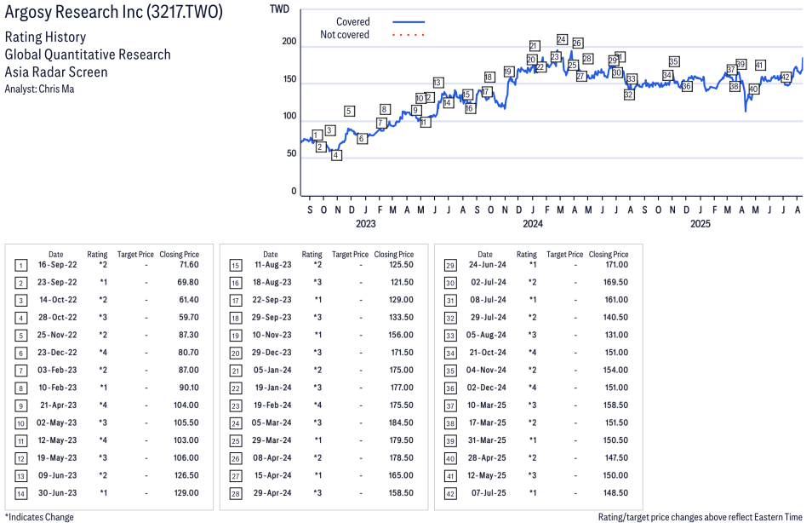Click the closing price 59.70 cell
Image resolution: width=812 pixels, height=523 pixels.
[x=188, y=317]
